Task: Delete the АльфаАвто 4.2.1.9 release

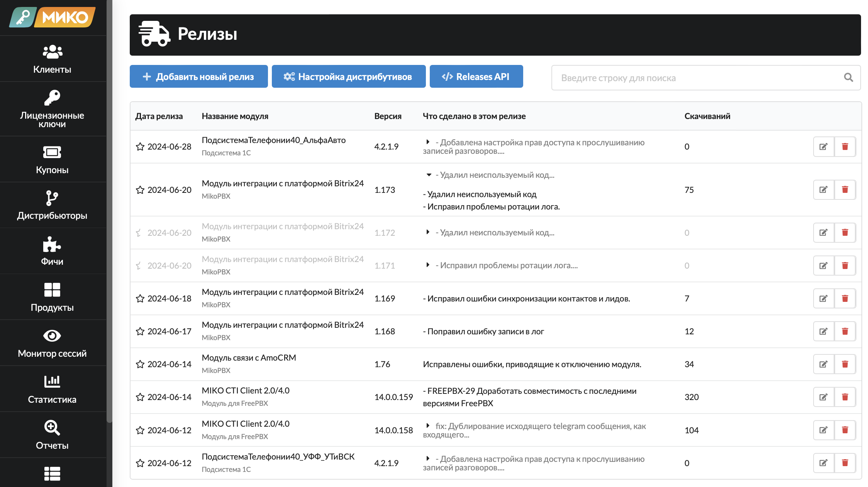Action: (x=845, y=146)
